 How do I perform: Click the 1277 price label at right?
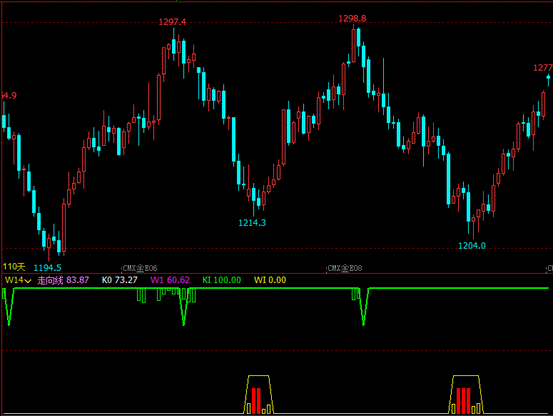point(543,68)
